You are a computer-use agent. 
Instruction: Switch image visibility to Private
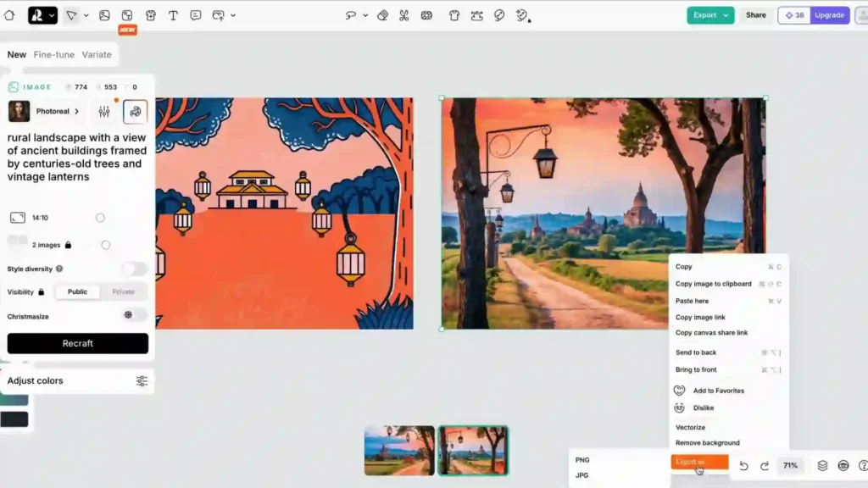123,291
